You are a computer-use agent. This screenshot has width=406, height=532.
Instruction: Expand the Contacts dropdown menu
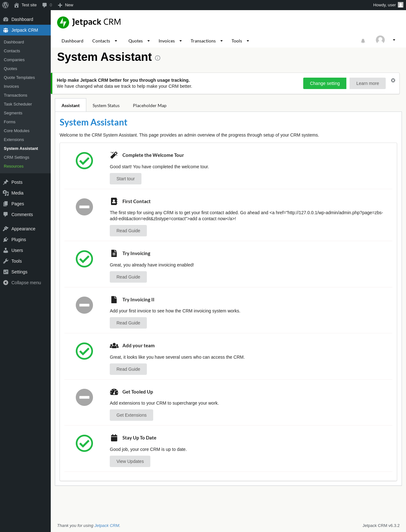tap(116, 41)
